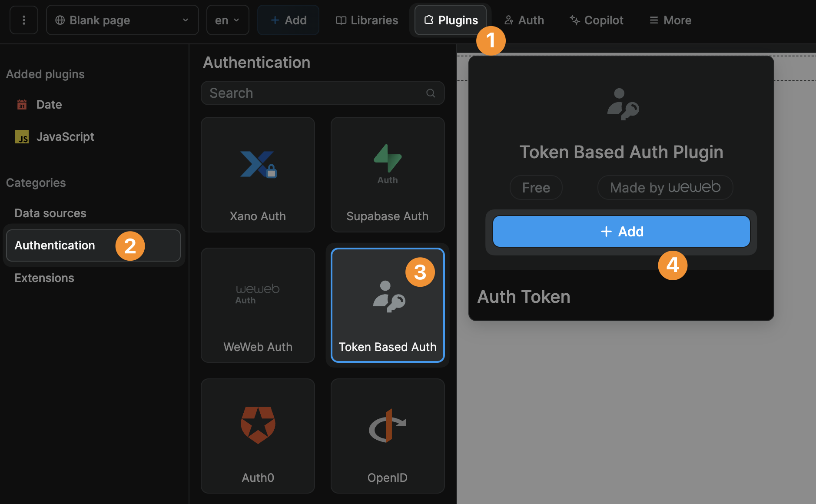
Task: Open the Date plugin under Added plugins
Action: tap(49, 104)
